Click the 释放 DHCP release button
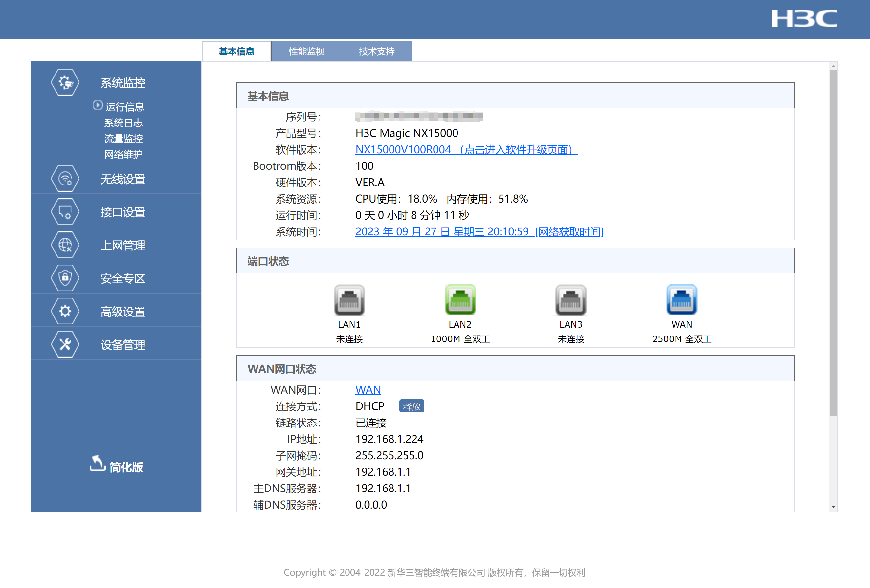The width and height of the screenshot is (870, 588). pyautogui.click(x=412, y=406)
